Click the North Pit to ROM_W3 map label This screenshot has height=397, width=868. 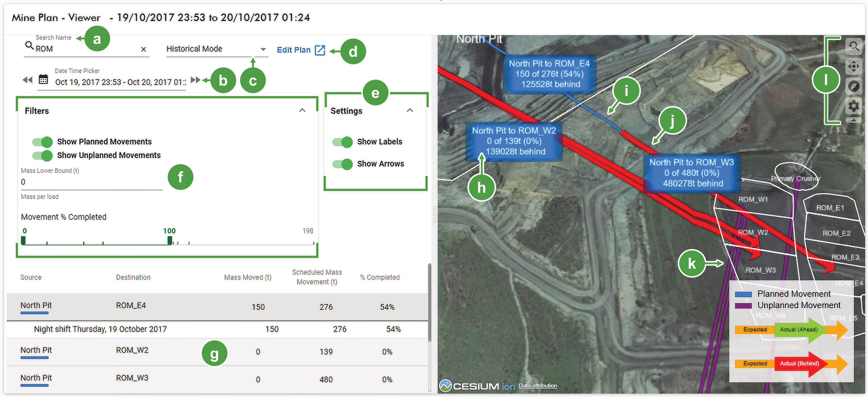click(x=692, y=173)
